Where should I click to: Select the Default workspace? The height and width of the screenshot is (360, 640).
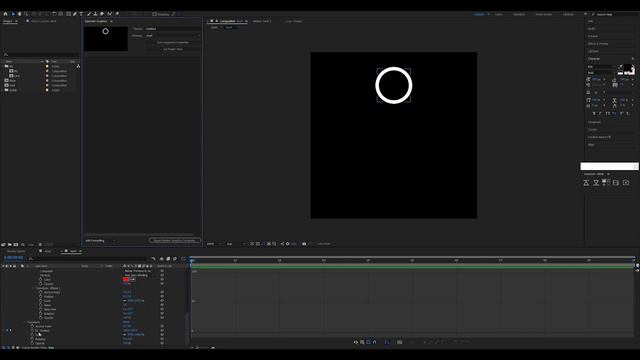click(479, 14)
